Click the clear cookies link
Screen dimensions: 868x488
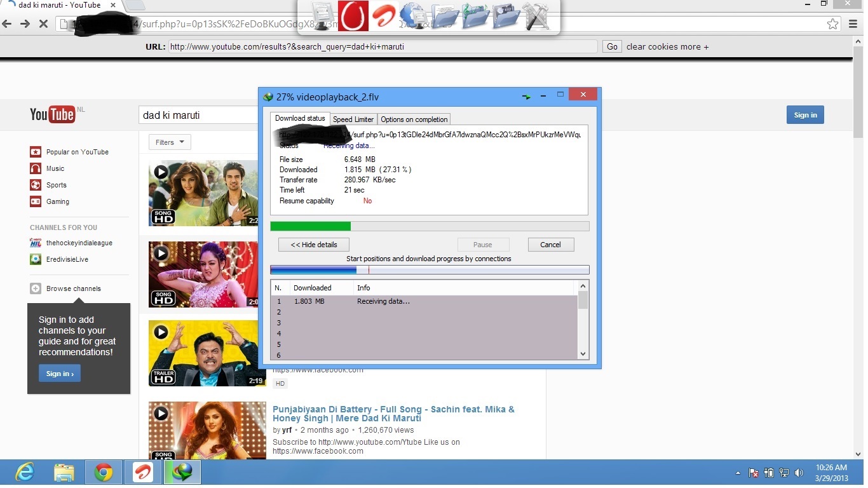[653, 46]
